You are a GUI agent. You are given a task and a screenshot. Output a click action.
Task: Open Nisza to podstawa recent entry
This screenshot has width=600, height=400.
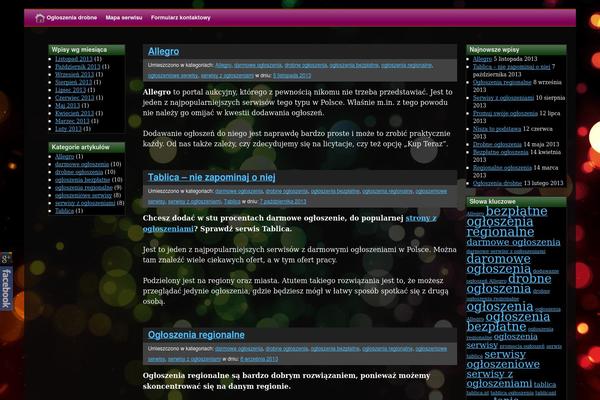click(x=497, y=129)
